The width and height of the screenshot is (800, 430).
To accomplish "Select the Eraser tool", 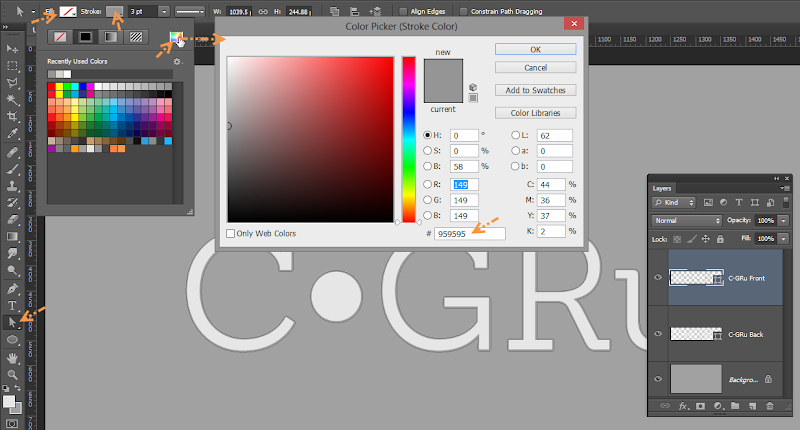I will point(12,220).
